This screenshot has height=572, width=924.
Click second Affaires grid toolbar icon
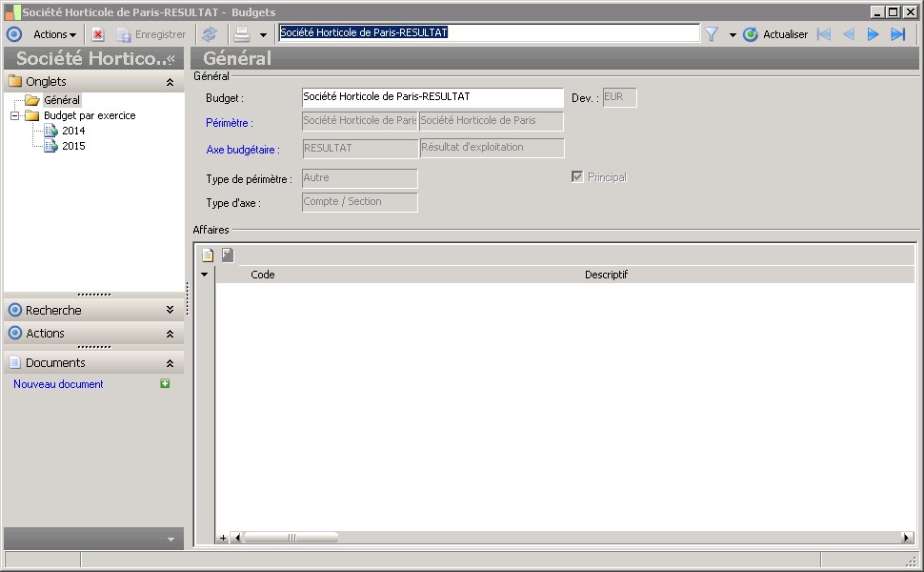click(228, 255)
